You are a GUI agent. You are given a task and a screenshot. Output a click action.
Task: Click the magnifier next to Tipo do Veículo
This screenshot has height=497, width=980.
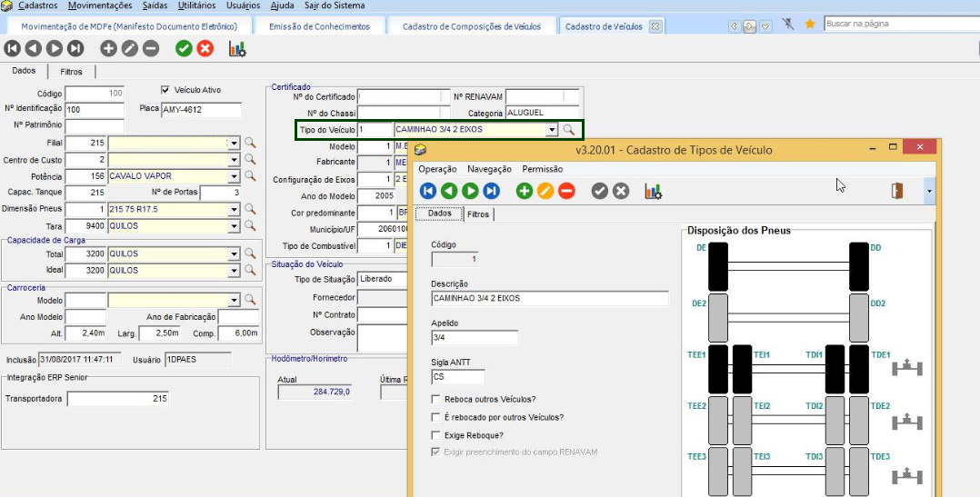(x=569, y=130)
